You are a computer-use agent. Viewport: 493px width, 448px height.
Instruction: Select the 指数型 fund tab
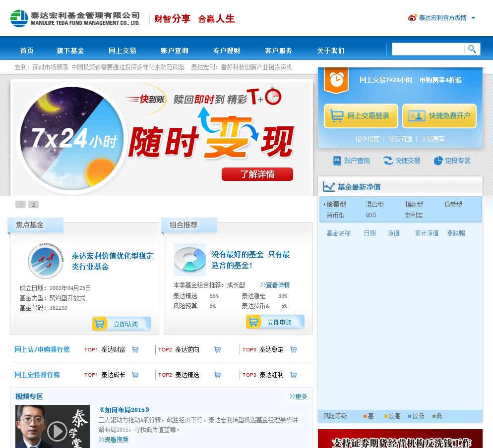pos(414,205)
